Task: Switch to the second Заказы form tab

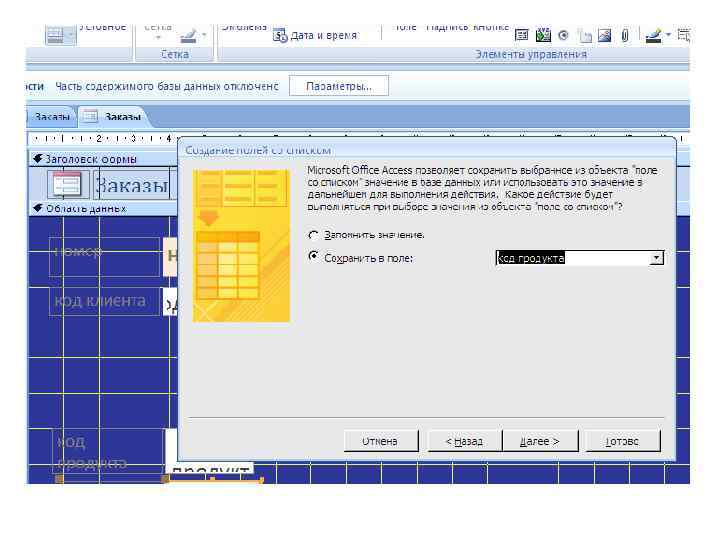Action: [113, 117]
